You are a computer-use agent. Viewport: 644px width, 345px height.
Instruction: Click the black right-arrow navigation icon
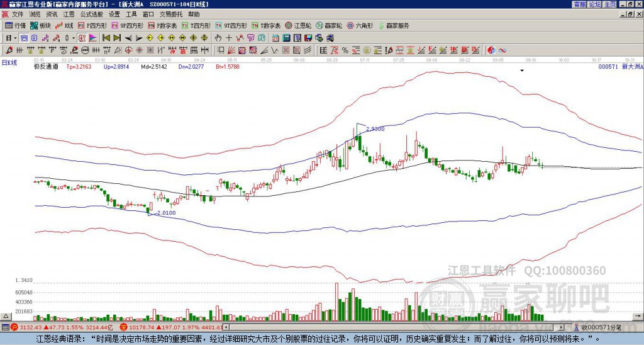139,38
